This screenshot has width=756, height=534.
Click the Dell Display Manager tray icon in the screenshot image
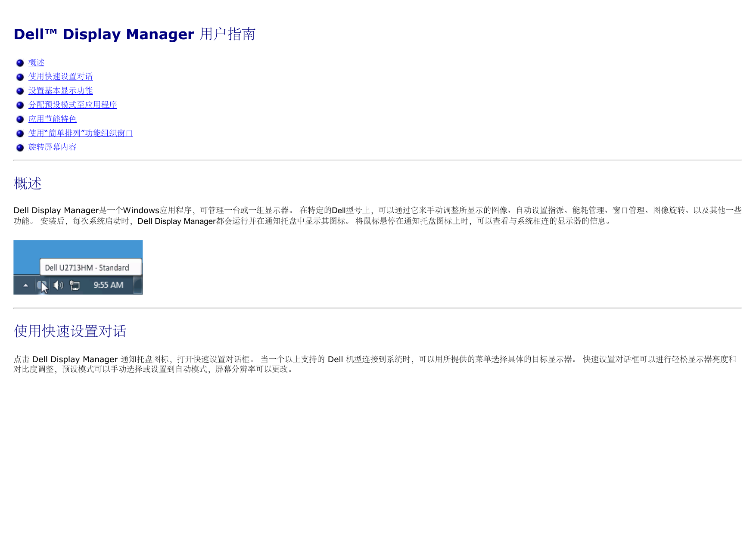42,285
